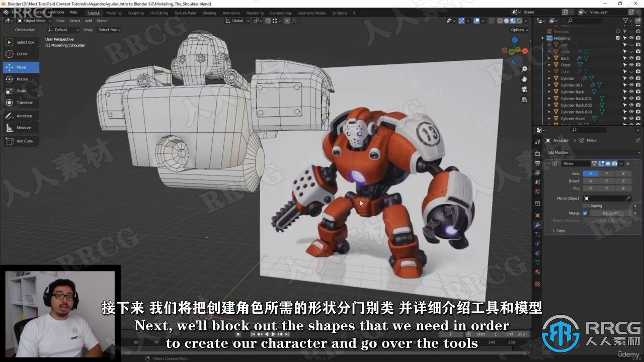Open the View menu in viewport header

click(x=60, y=21)
